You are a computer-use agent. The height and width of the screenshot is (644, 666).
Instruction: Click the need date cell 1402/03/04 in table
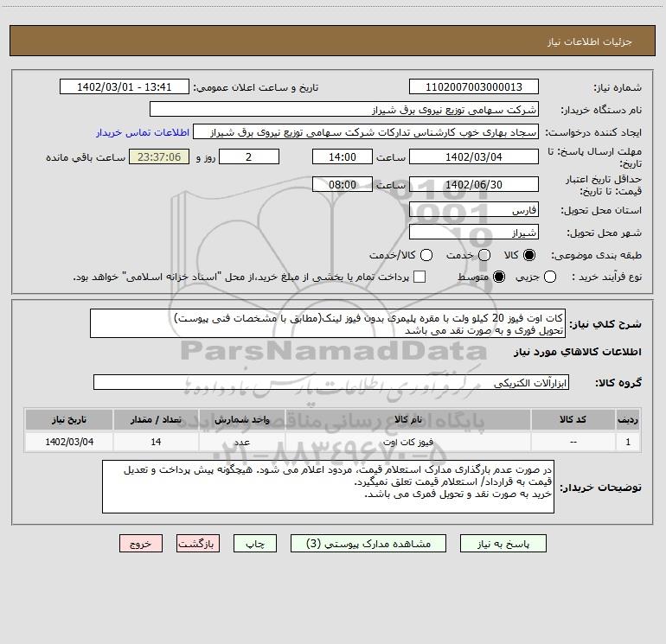pyautogui.click(x=69, y=442)
